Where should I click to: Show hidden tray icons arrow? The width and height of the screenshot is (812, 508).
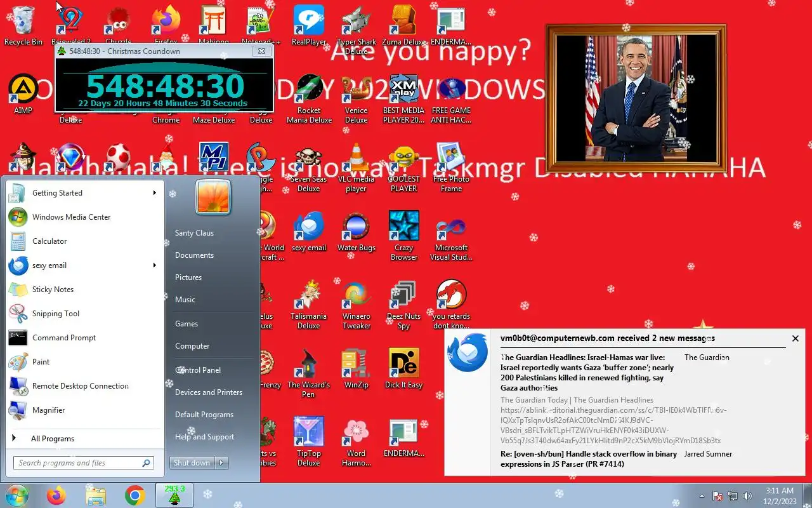[702, 496]
